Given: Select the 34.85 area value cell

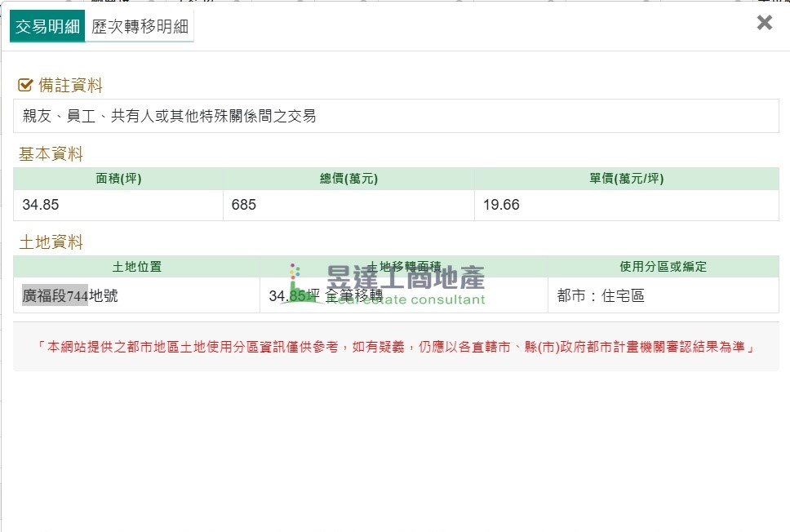Looking at the screenshot, I should point(118,205).
